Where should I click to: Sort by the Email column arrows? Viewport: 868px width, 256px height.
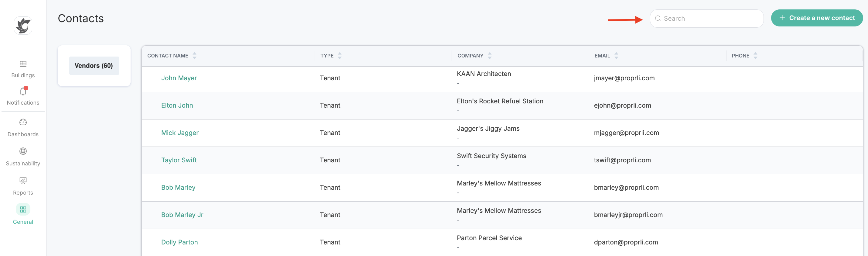[616, 56]
